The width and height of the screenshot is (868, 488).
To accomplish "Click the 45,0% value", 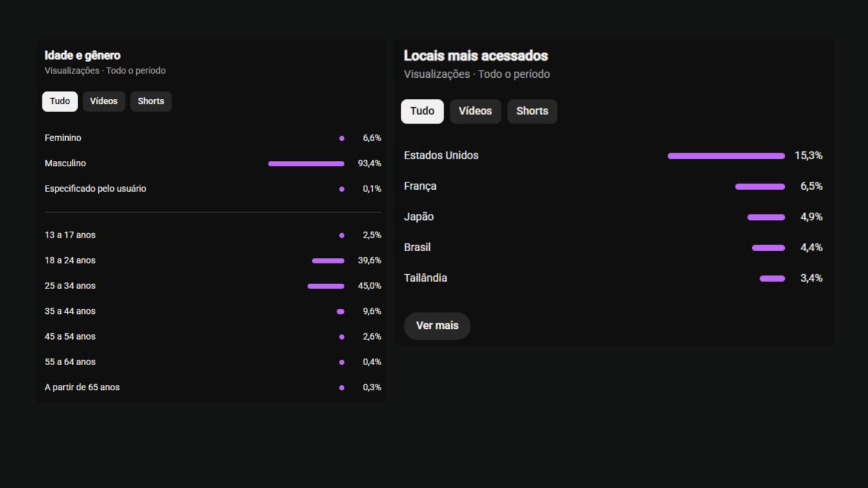I will [x=370, y=286].
